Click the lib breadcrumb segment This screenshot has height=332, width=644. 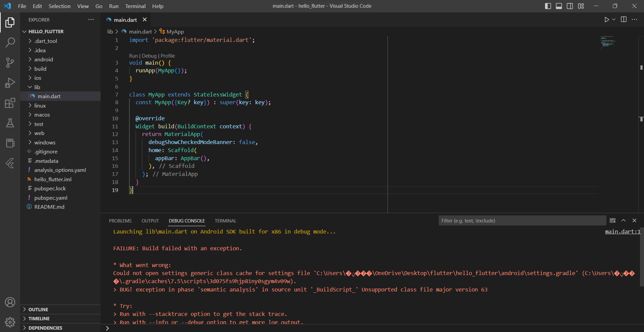(x=110, y=31)
